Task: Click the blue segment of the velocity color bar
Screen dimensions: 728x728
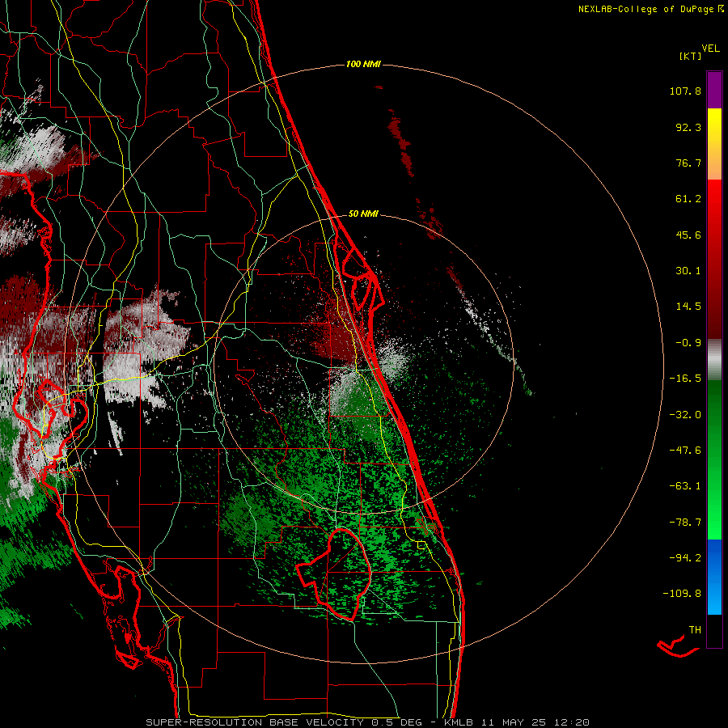Action: tap(714, 577)
